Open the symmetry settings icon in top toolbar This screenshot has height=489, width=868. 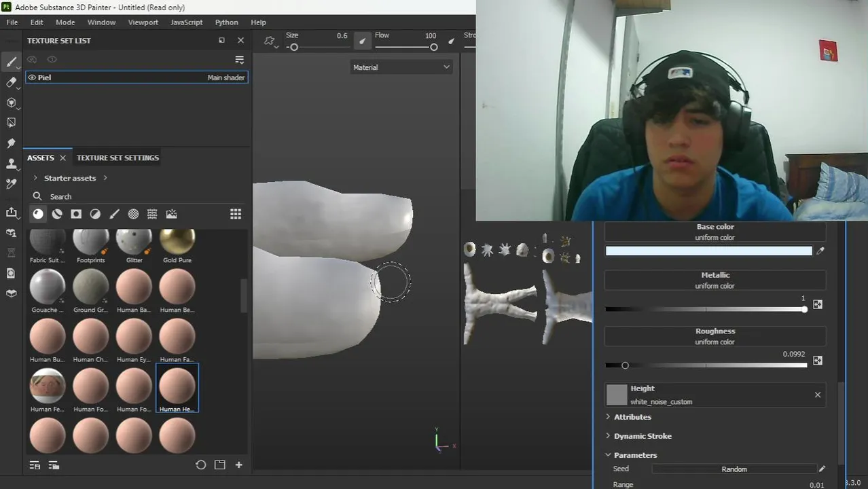point(270,41)
